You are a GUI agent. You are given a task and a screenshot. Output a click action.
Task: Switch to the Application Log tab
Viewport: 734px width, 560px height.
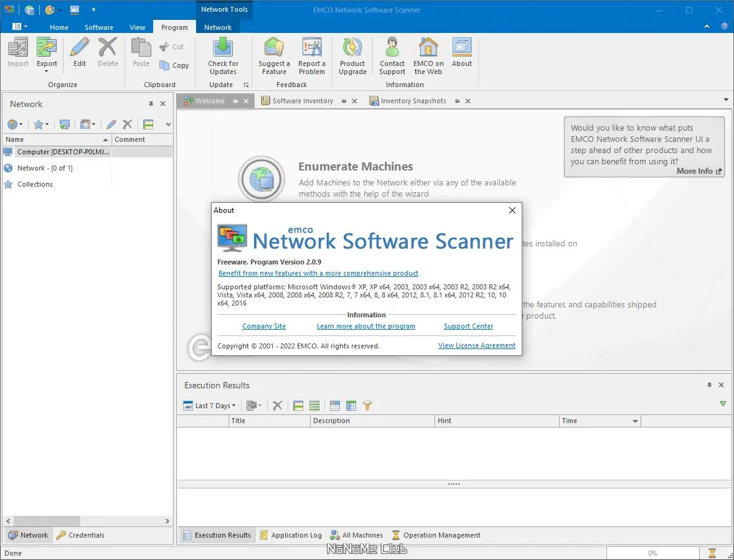[x=291, y=535]
